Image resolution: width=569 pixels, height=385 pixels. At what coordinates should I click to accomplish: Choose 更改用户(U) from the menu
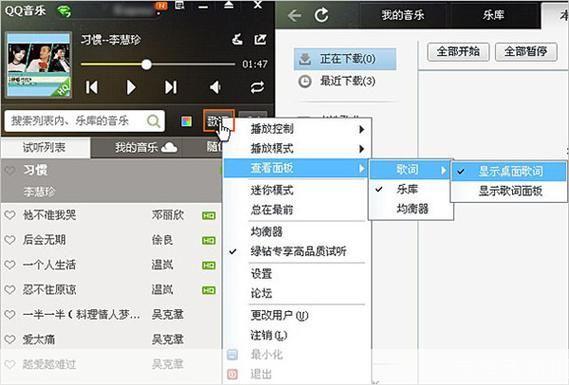(x=296, y=315)
